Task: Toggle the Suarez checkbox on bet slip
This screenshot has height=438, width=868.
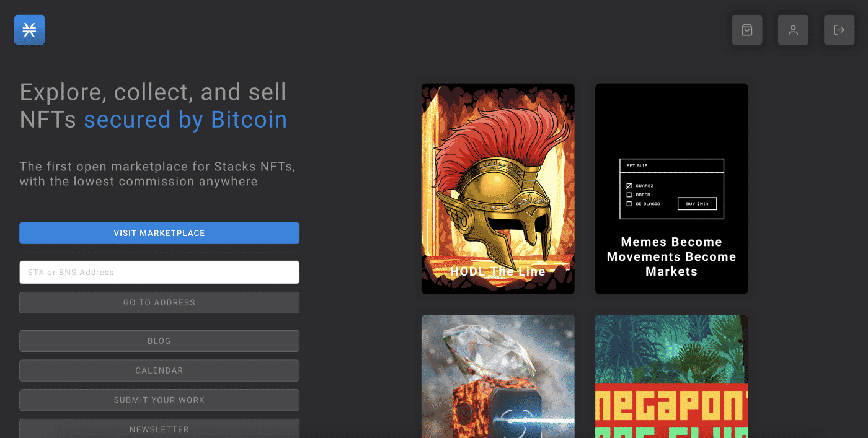Action: [629, 186]
